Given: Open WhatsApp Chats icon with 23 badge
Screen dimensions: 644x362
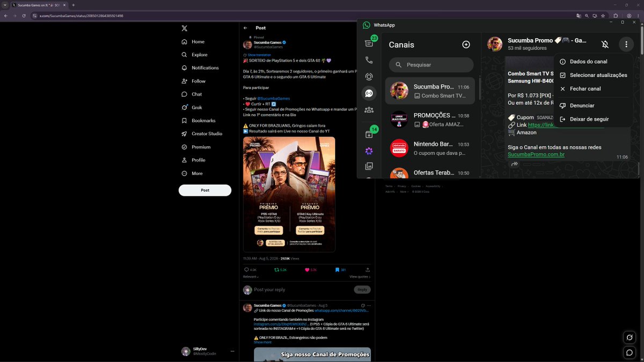Looking at the screenshot, I should pyautogui.click(x=369, y=43).
